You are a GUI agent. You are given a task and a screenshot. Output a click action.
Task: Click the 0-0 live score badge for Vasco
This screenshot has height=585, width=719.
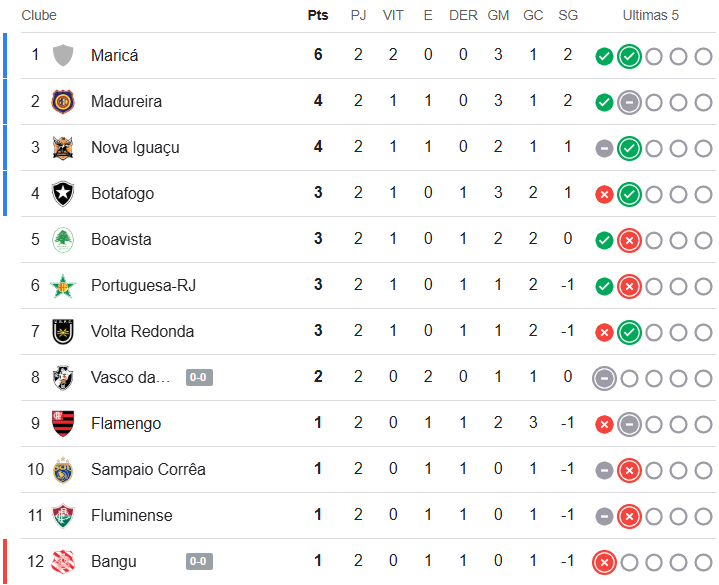click(199, 378)
